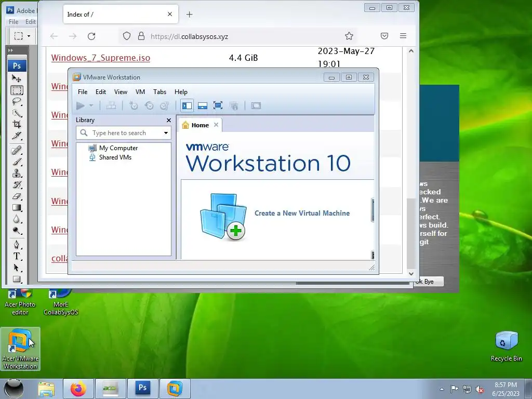Select the Lasso tool in Photoshop
532x399 pixels.
[17, 101]
